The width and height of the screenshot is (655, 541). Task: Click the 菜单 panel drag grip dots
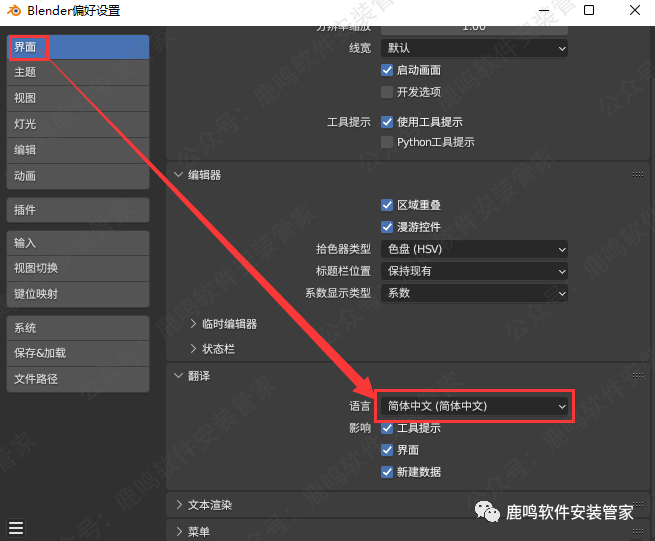tap(637, 531)
